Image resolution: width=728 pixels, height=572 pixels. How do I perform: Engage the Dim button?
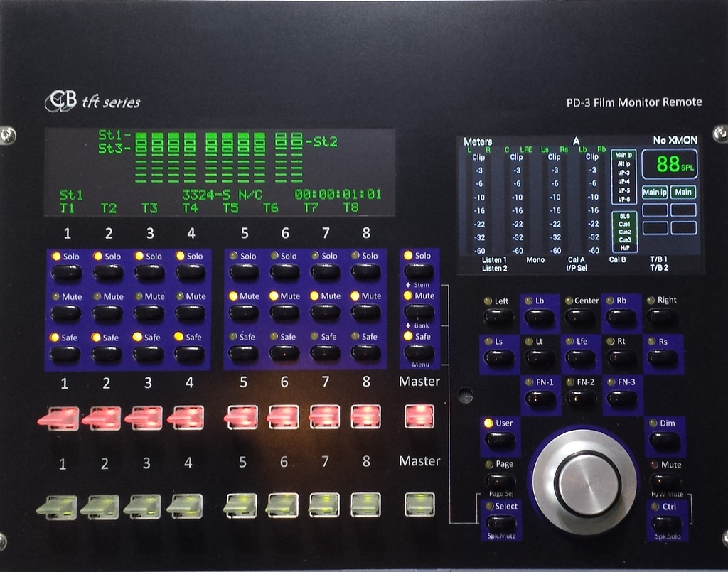point(664,441)
